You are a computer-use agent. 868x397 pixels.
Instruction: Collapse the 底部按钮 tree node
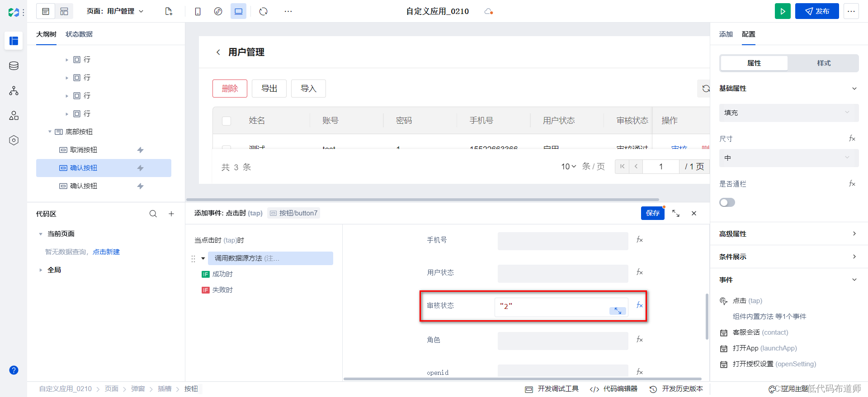(50, 132)
